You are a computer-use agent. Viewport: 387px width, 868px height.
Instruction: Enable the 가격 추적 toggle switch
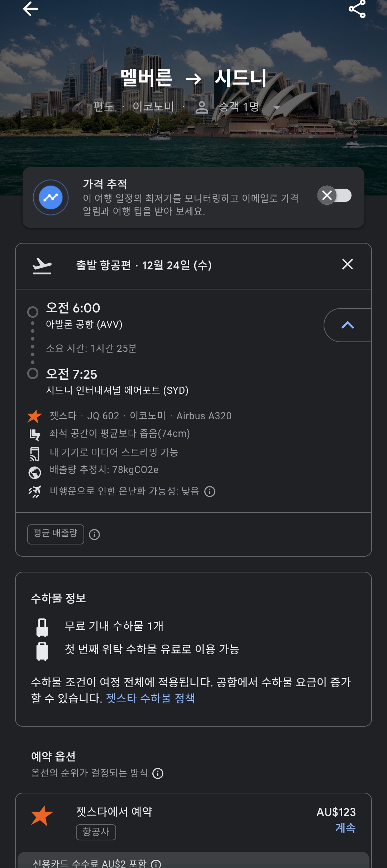(x=334, y=195)
